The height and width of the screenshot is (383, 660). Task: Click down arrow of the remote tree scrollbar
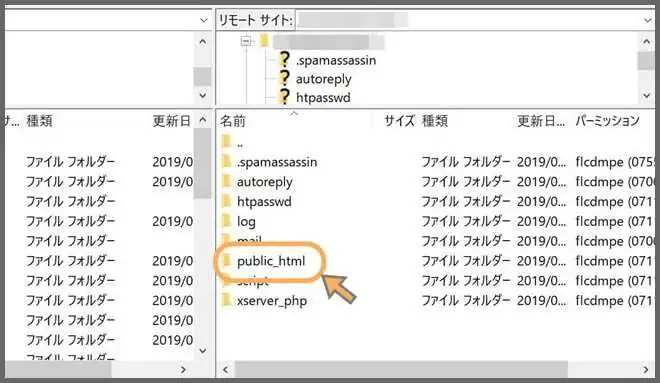647,96
